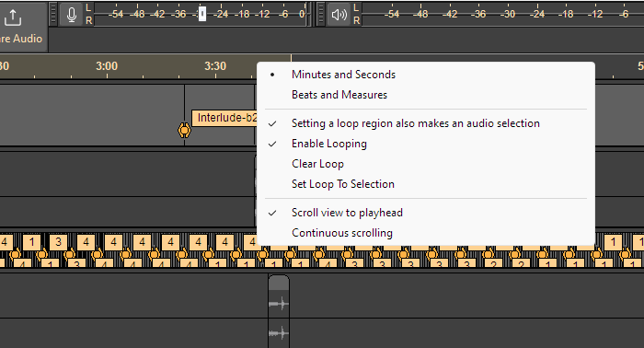
Task: Click the speaker playback meter icon
Action: pyautogui.click(x=339, y=15)
